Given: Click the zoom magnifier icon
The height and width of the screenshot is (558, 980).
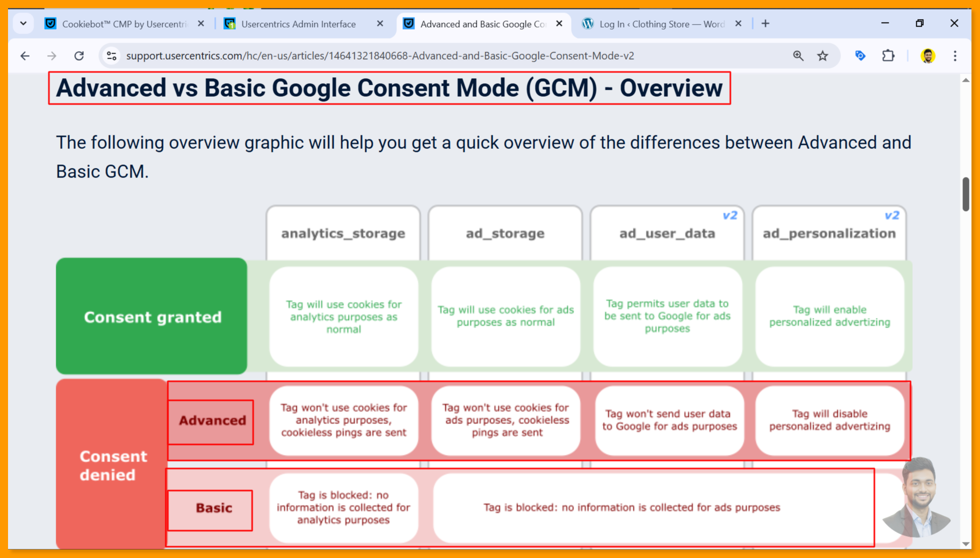Looking at the screenshot, I should pos(798,56).
